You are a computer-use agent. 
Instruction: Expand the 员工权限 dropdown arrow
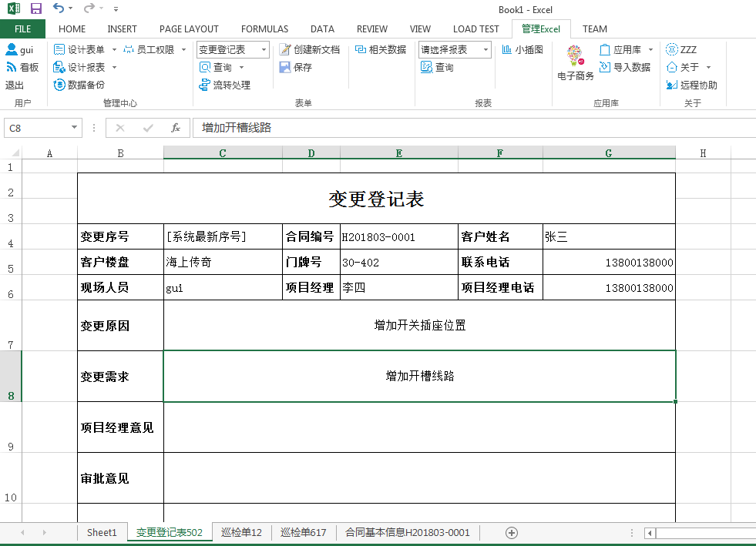[183, 49]
